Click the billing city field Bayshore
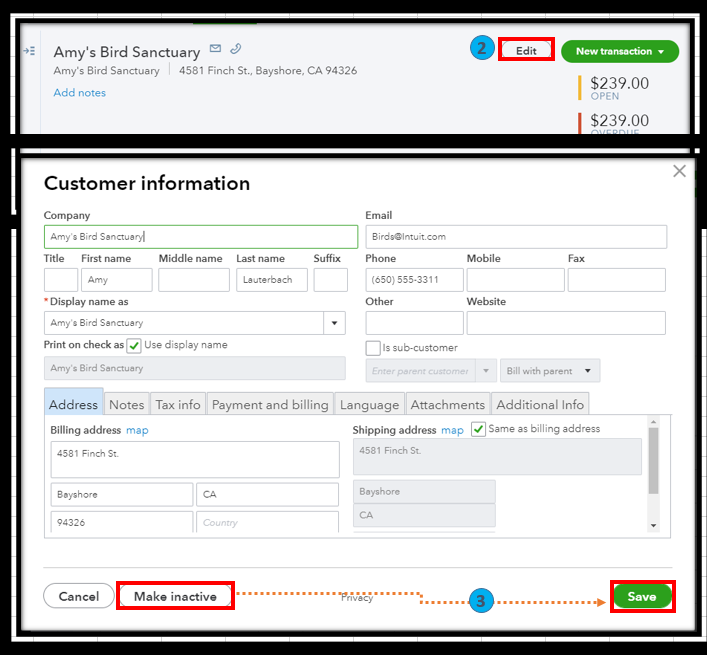 [x=122, y=495]
